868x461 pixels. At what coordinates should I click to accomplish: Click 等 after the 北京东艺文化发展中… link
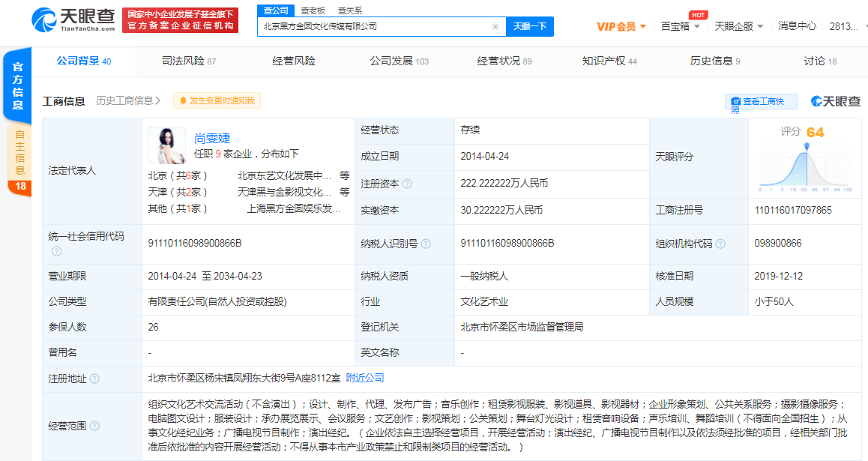click(344, 175)
